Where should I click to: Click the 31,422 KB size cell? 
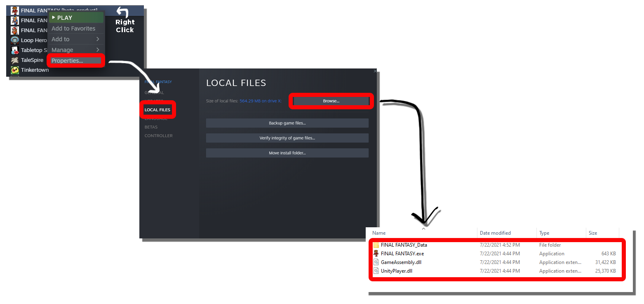click(604, 262)
